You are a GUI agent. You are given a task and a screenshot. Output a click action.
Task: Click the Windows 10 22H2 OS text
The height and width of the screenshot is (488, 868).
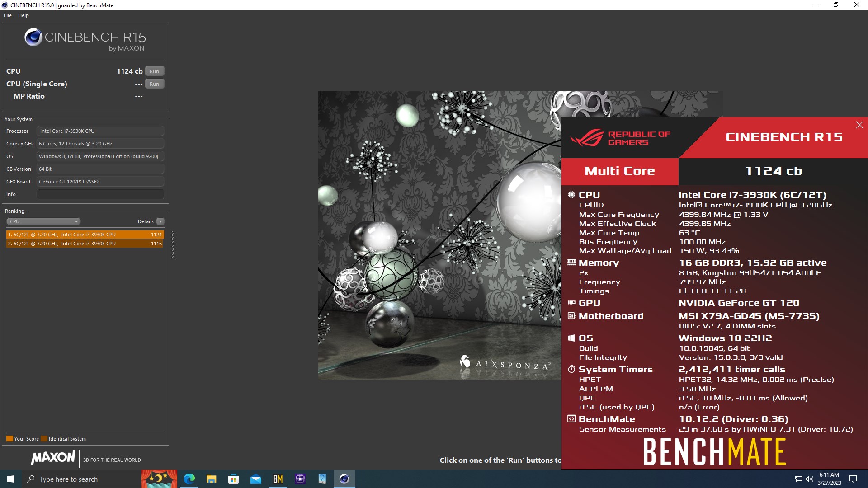(x=725, y=338)
